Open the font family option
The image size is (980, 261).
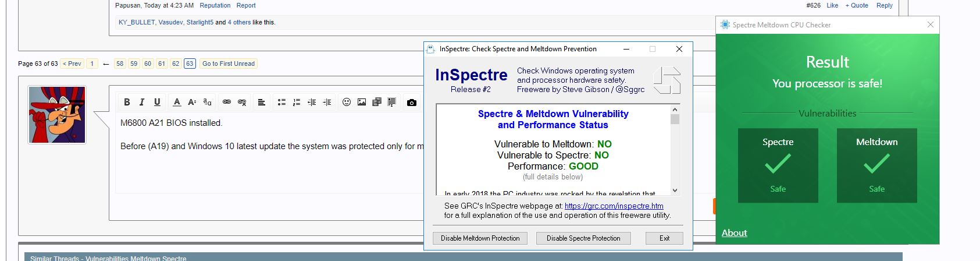(207, 103)
